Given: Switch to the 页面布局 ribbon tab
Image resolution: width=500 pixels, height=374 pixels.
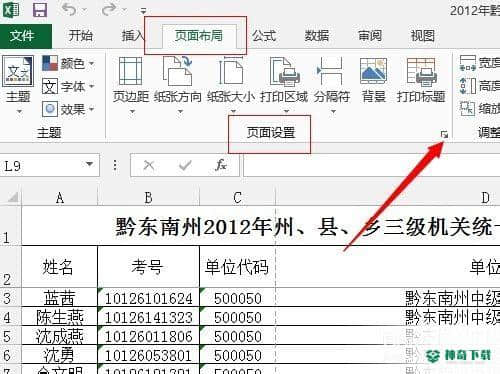Looking at the screenshot, I should point(199,35).
